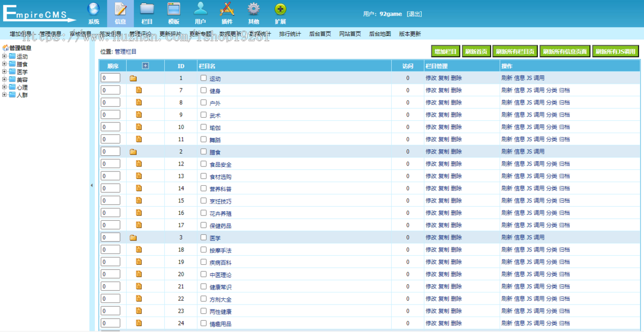Click the order input in 情趣用品 row
Viewport: 644px width, 332px height.
click(x=111, y=323)
